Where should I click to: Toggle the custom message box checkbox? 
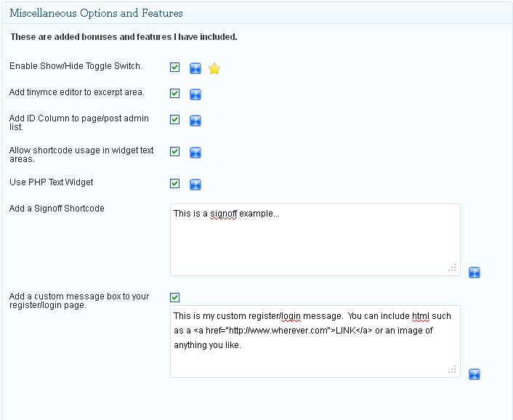pyautogui.click(x=175, y=297)
